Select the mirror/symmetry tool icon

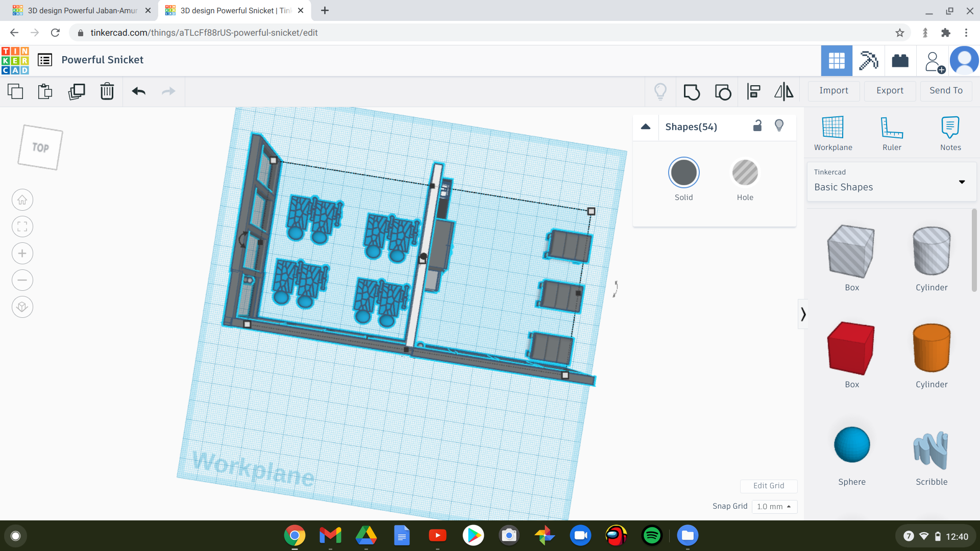coord(783,90)
